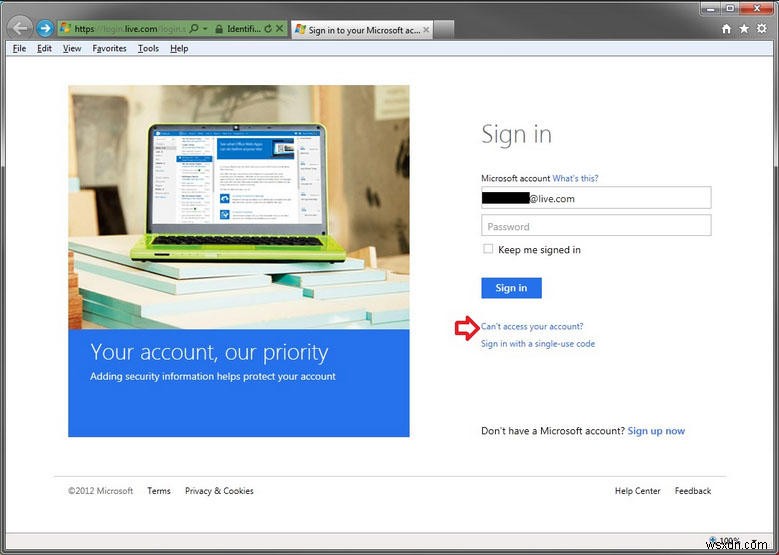Open the Tools menu
The image size is (779, 555).
pos(148,48)
